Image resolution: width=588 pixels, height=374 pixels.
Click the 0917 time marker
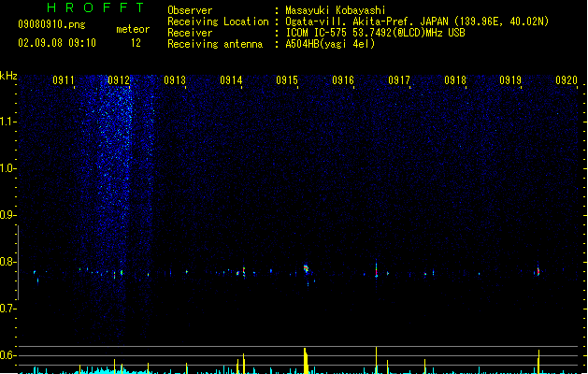[399, 80]
